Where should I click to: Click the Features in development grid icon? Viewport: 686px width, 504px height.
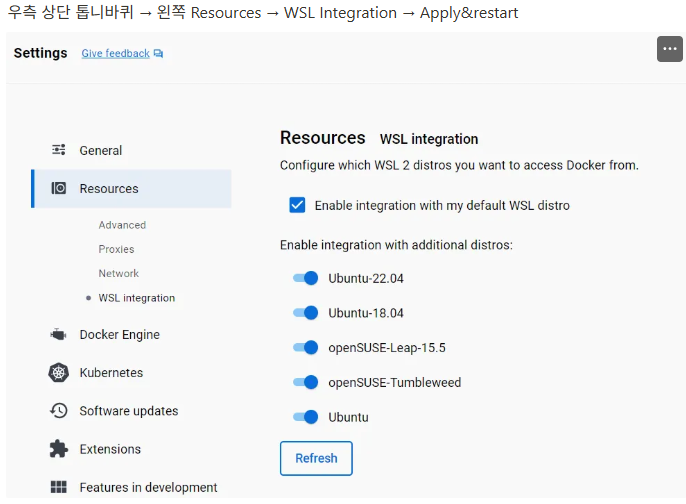(x=59, y=487)
